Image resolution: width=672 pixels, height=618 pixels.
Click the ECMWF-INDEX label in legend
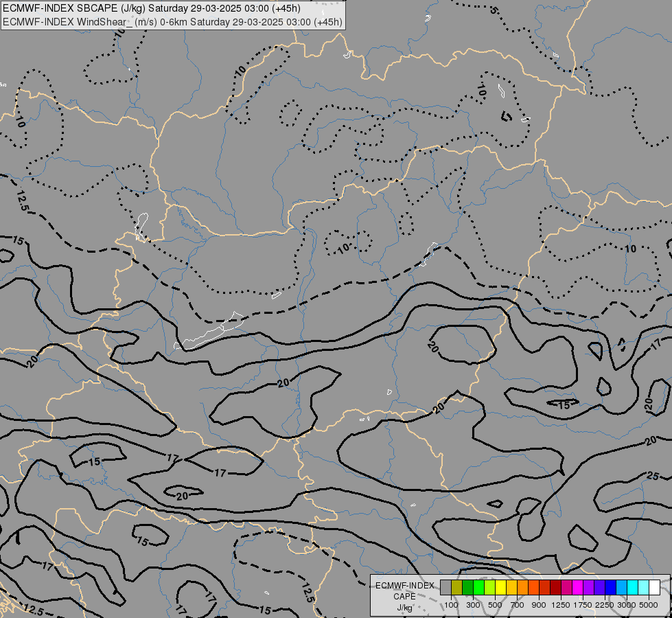[x=404, y=586]
